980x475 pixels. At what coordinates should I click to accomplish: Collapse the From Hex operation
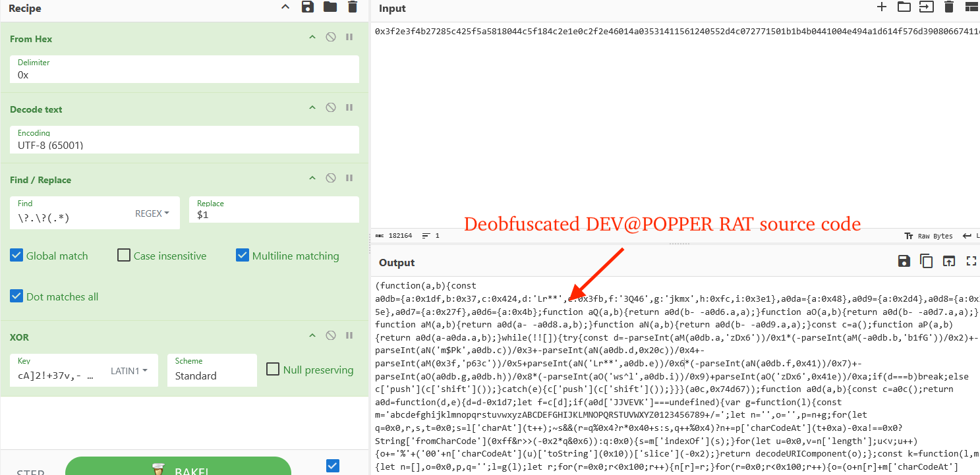click(312, 37)
